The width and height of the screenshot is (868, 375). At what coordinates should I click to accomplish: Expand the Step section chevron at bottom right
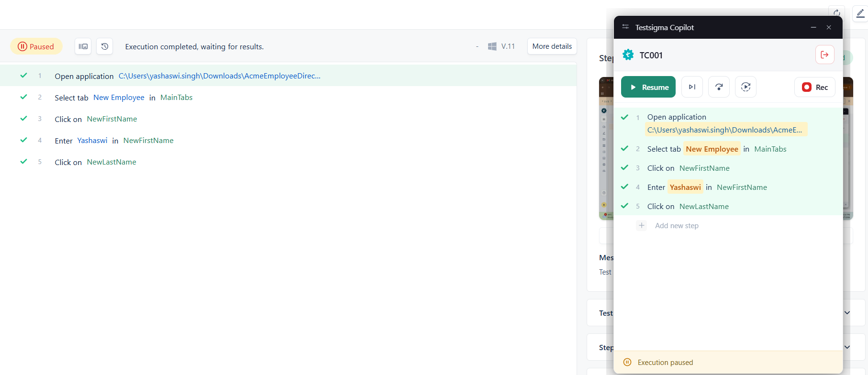pyautogui.click(x=847, y=347)
